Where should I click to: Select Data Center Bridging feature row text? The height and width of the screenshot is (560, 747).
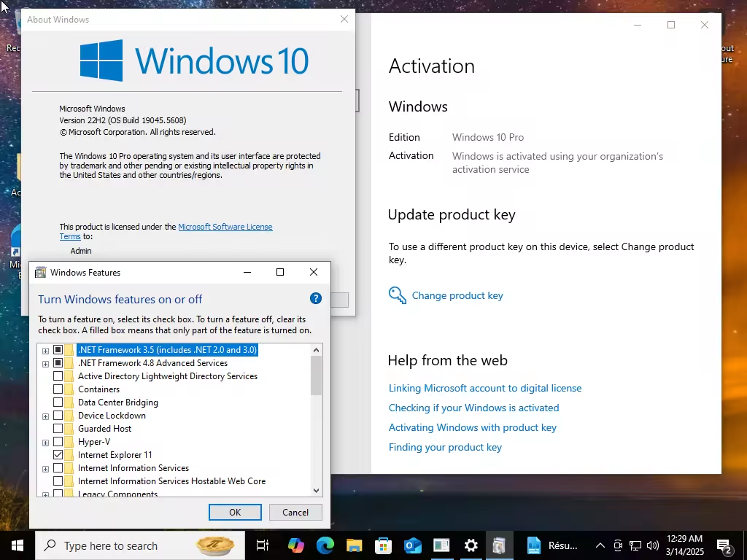tap(118, 402)
